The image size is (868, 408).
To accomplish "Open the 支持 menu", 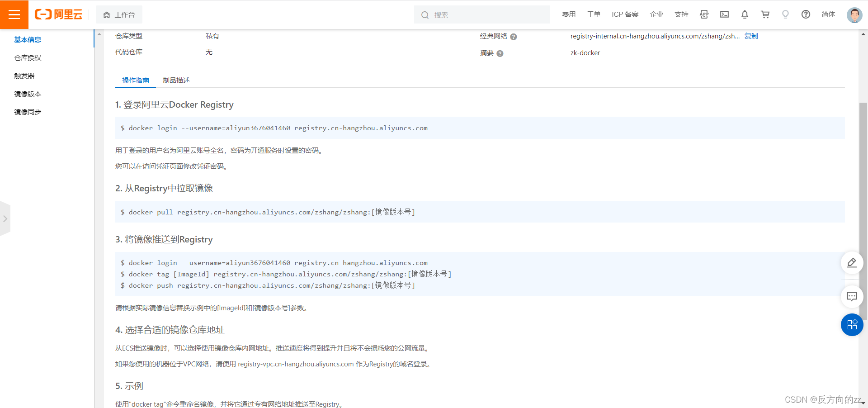I will [681, 14].
